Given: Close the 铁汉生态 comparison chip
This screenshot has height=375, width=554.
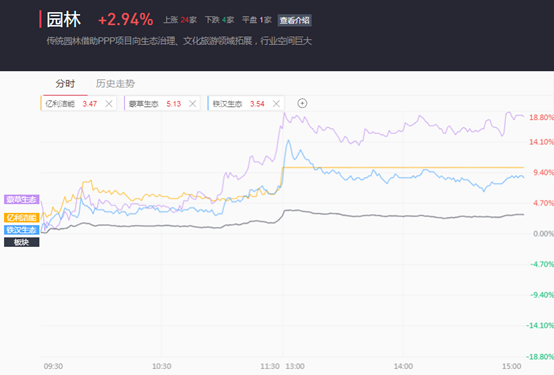Looking at the screenshot, I should (x=276, y=104).
